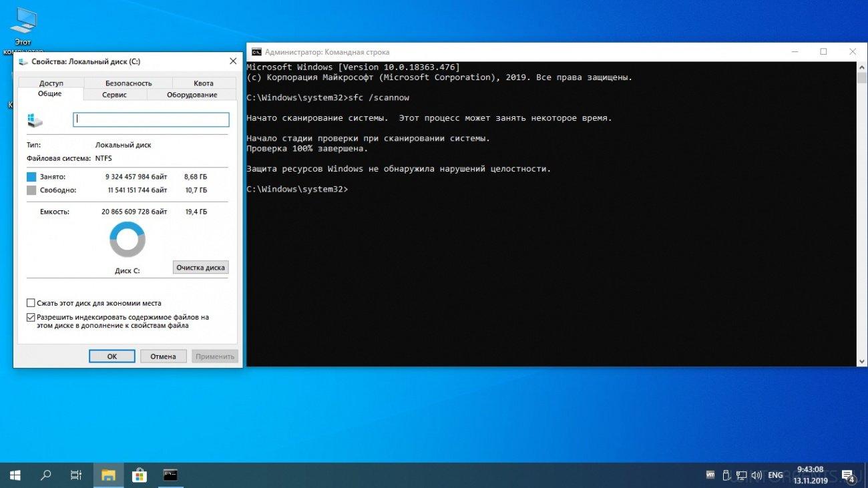
Task: Click the safely remove hardware tray icon
Action: point(726,475)
